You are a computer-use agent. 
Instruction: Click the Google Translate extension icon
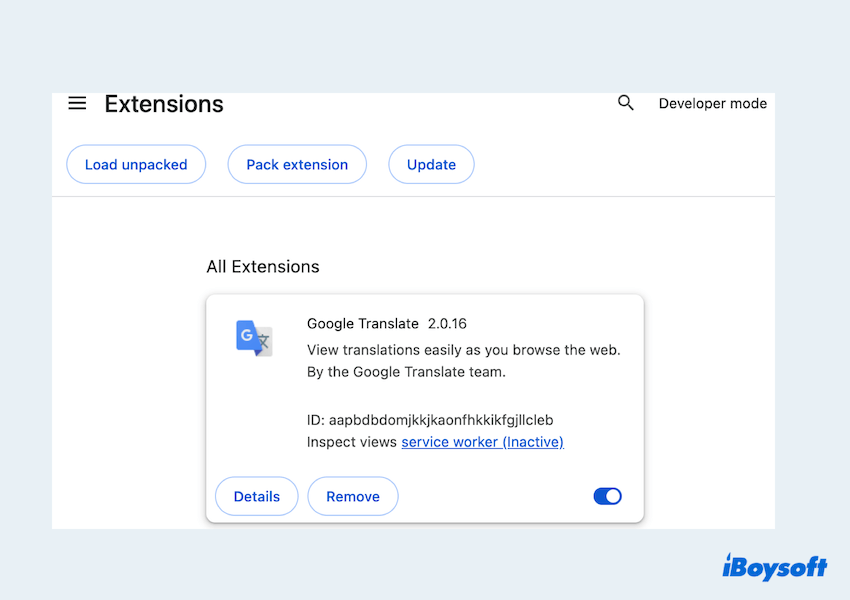(254, 338)
